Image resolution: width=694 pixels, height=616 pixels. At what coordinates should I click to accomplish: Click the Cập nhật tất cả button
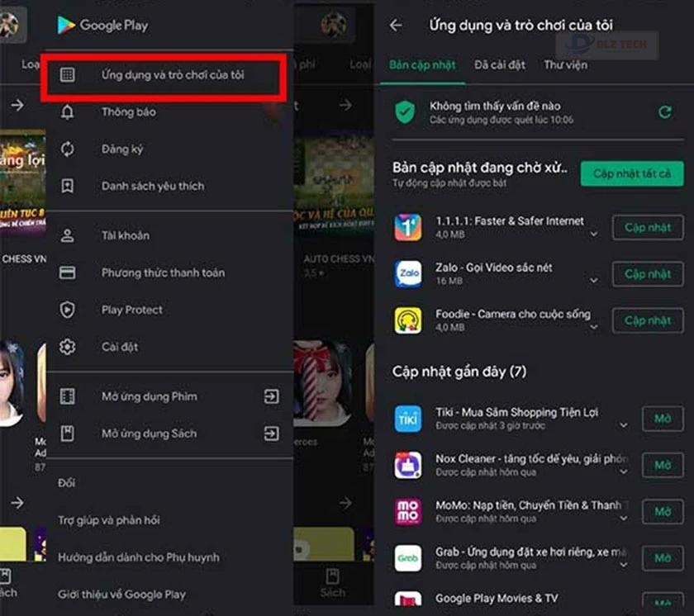[632, 173]
